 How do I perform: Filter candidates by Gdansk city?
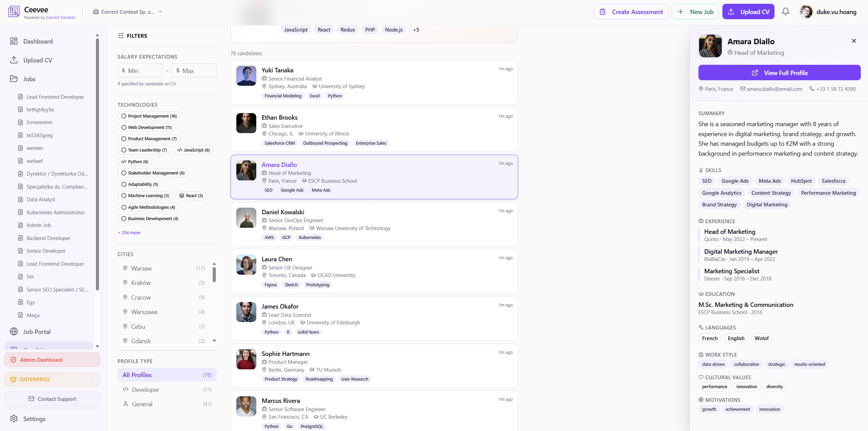coord(164,341)
